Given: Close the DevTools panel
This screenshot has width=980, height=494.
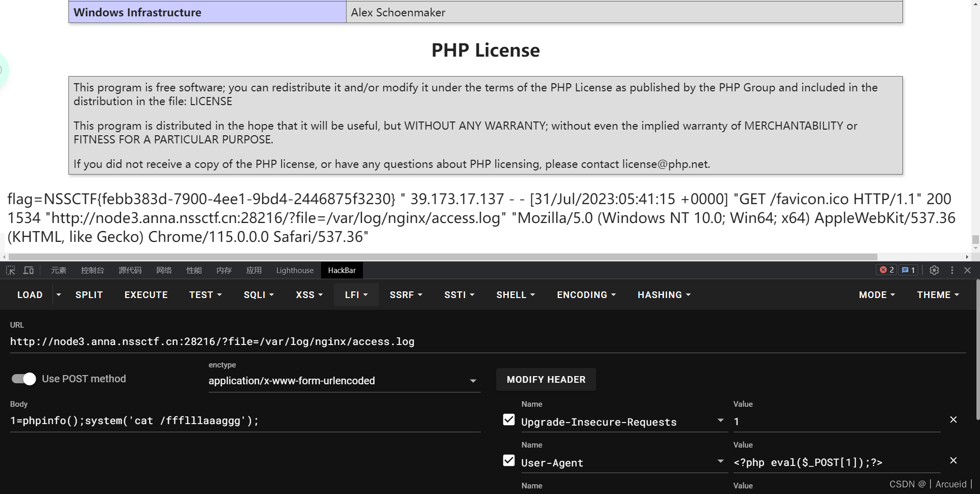Looking at the screenshot, I should tap(967, 270).
